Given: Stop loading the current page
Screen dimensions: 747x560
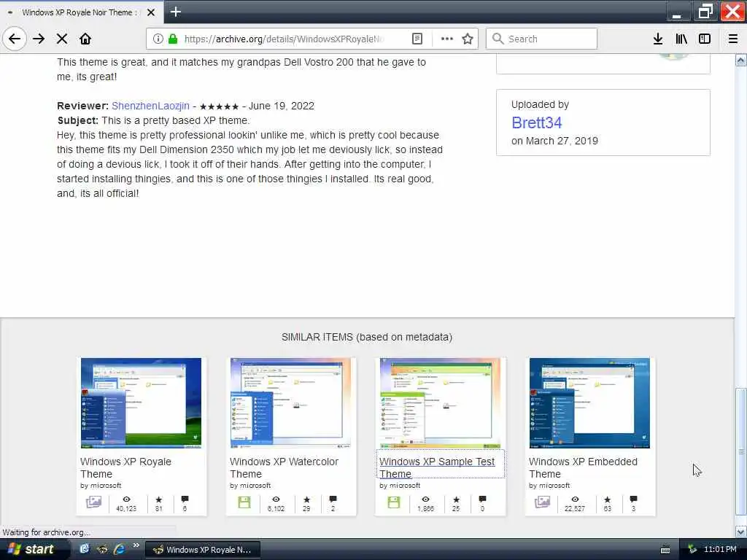Looking at the screenshot, I should click(62, 39).
